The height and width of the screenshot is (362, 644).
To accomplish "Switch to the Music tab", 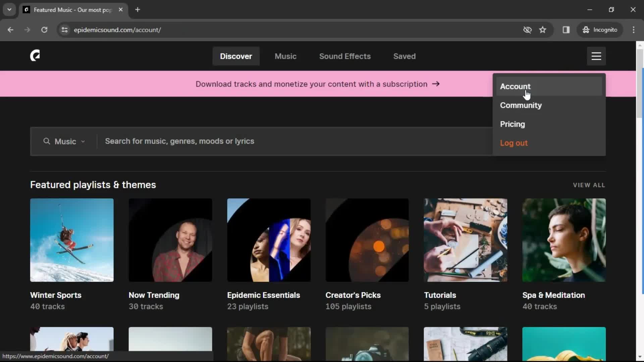I will (285, 56).
